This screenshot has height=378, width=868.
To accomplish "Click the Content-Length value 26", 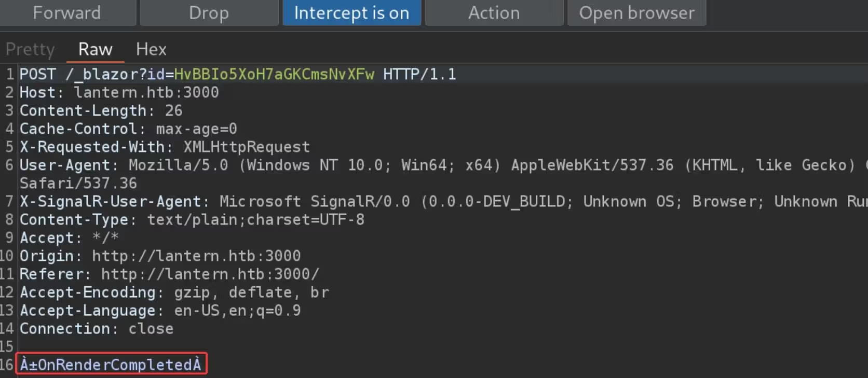I will 173,110.
